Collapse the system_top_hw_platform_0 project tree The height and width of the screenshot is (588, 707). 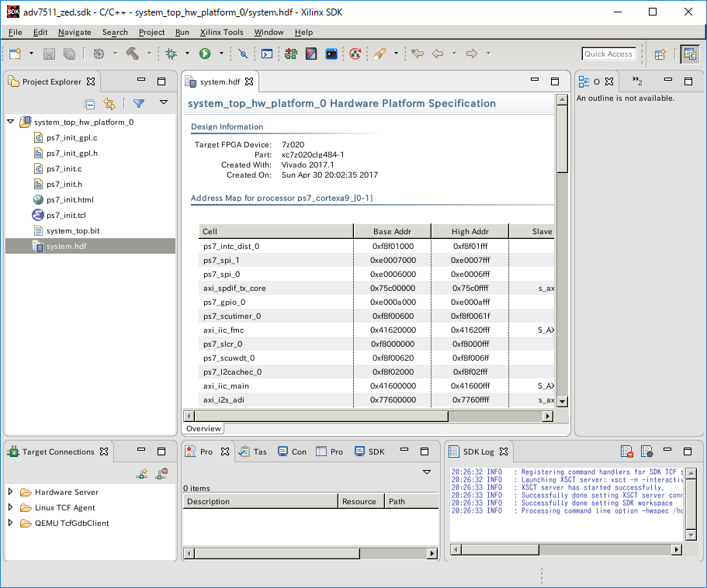[x=11, y=122]
